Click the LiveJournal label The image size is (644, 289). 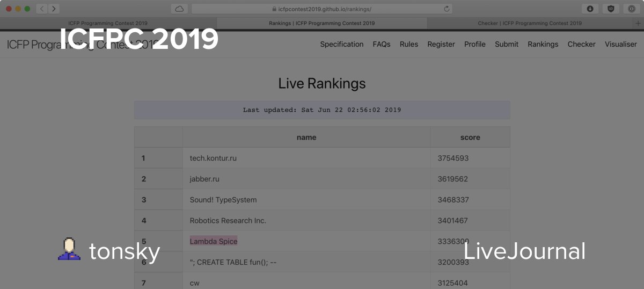click(x=524, y=251)
